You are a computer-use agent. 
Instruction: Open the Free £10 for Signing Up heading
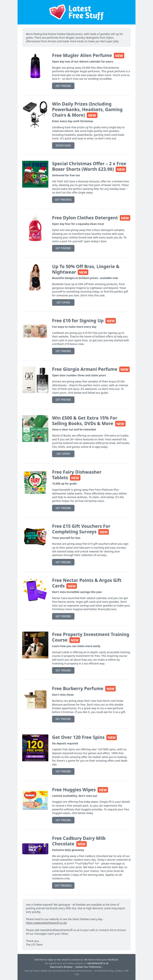click(78, 321)
